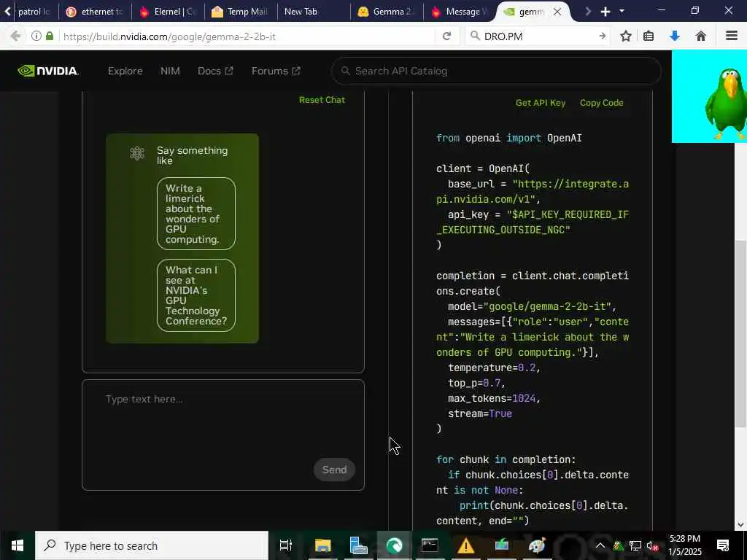Show bookmarks list icon

(649, 36)
